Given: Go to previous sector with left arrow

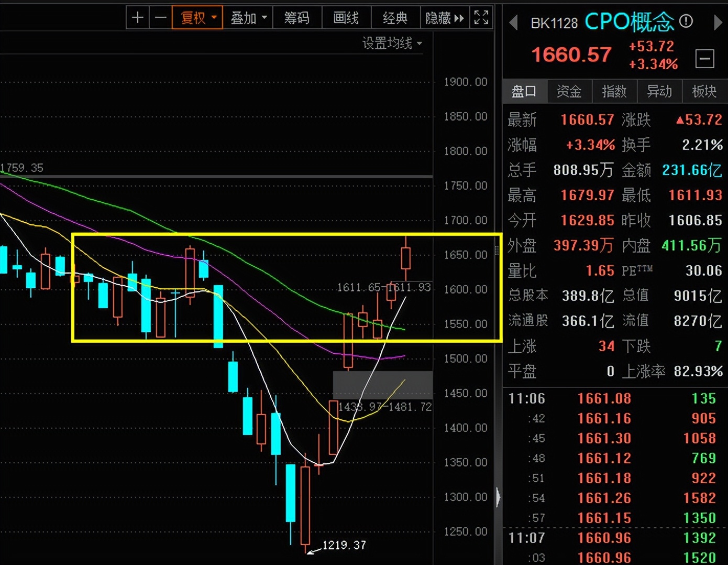Looking at the screenshot, I should 513,23.
